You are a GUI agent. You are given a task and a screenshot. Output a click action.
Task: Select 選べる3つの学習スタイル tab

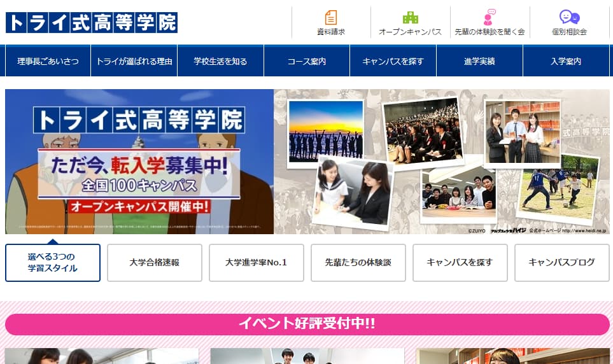coord(53,262)
